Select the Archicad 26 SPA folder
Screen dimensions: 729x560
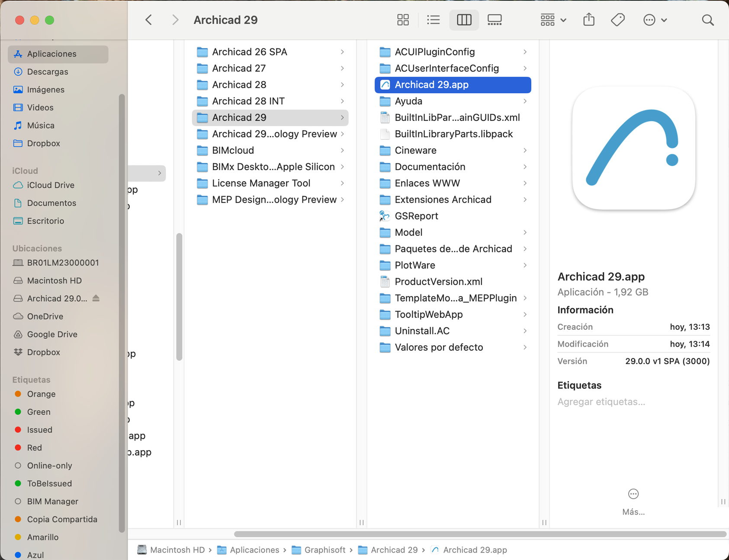tap(270, 52)
